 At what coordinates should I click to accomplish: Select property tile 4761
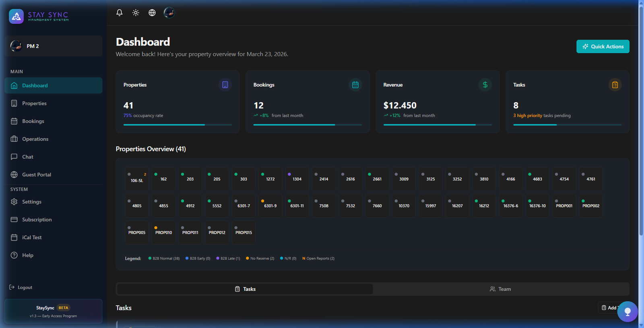tap(591, 179)
